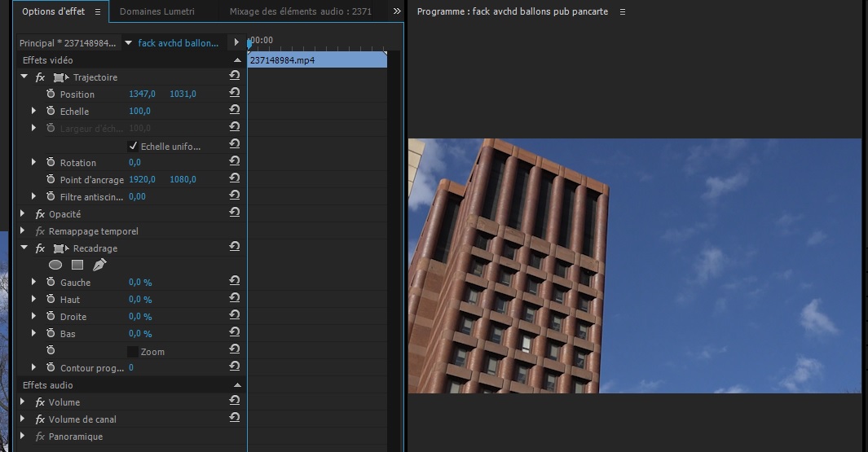The width and height of the screenshot is (868, 452).
Task: Uncheck the Echelle uniforme checkbox
Action: [x=134, y=146]
